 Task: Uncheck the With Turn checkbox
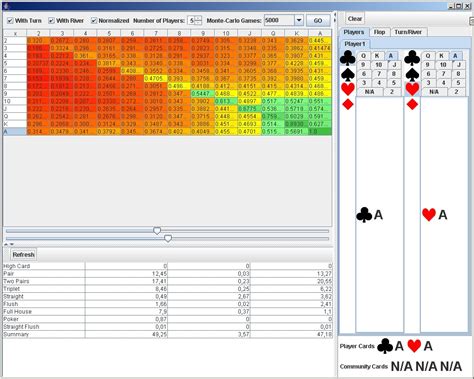click(x=10, y=21)
